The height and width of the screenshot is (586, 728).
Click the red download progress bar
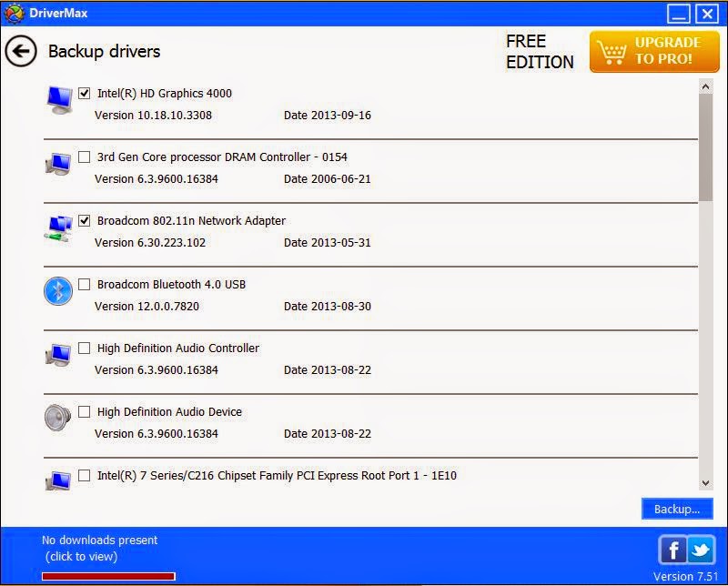click(108, 576)
